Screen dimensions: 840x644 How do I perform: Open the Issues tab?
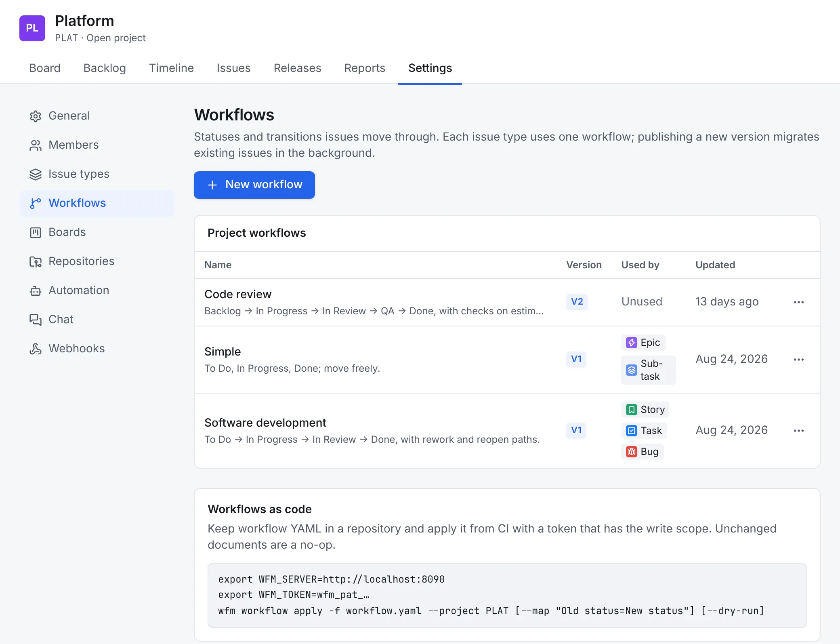233,68
